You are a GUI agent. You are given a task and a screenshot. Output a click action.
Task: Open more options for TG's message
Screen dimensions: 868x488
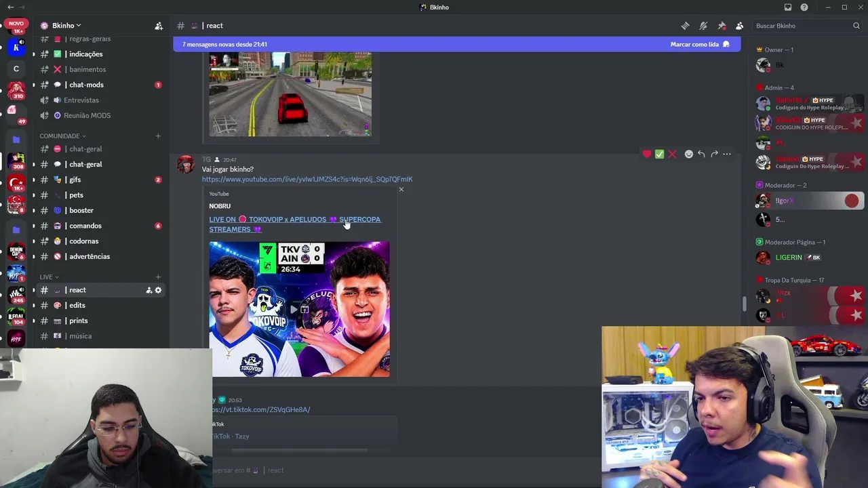[727, 155]
